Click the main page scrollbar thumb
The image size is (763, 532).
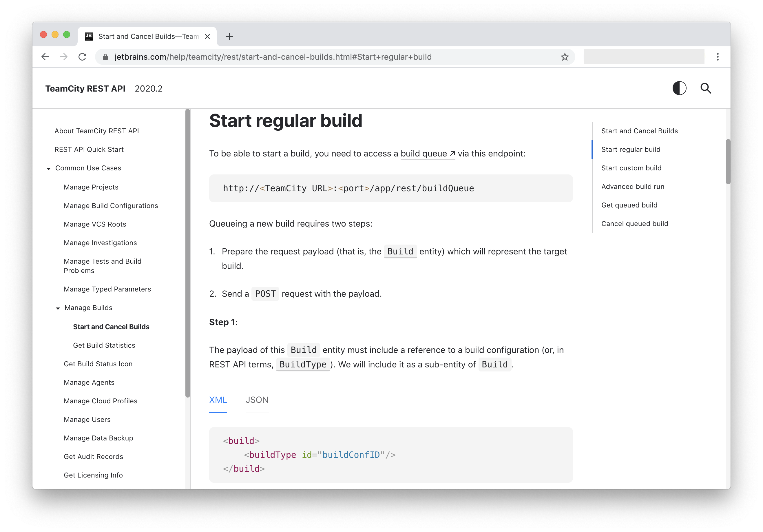click(x=728, y=162)
